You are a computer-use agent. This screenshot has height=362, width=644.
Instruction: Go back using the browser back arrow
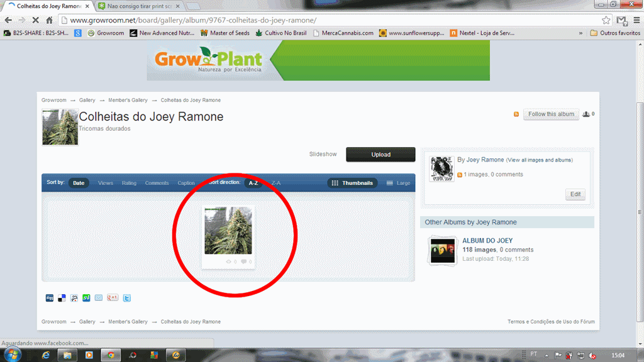pyautogui.click(x=8, y=20)
